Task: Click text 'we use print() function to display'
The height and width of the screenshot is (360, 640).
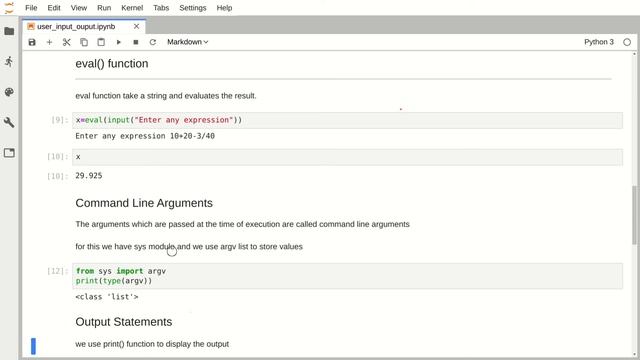Action: tap(152, 344)
